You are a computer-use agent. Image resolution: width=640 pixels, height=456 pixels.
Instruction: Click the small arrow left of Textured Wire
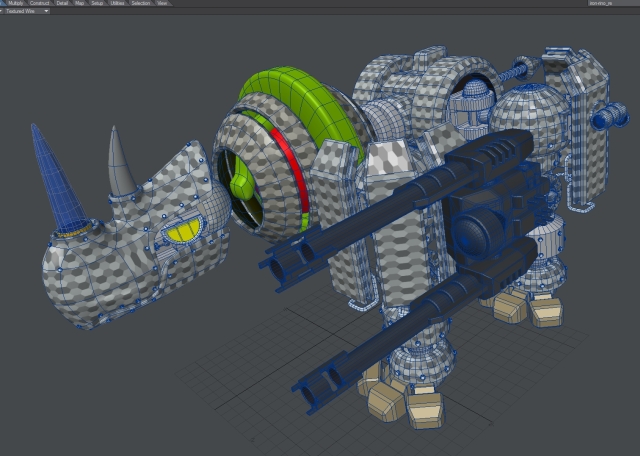(x=3, y=11)
